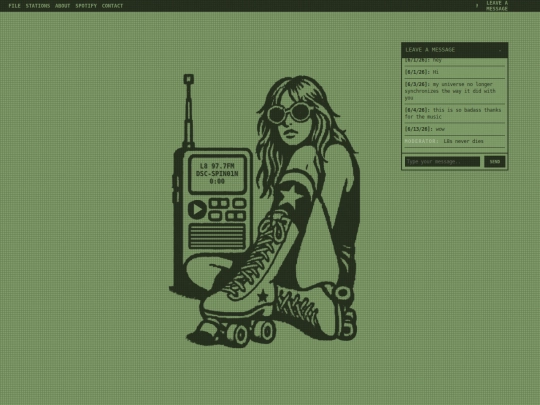
Task: Click the radio's bottom-right double-slot button
Action: (x=235, y=216)
